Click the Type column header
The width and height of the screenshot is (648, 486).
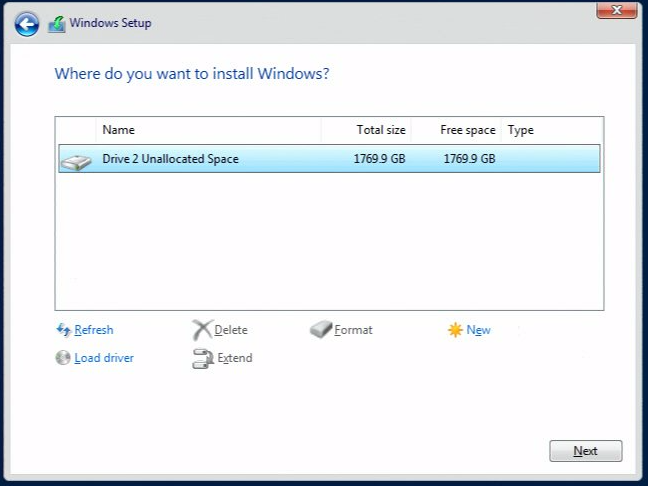pos(552,130)
